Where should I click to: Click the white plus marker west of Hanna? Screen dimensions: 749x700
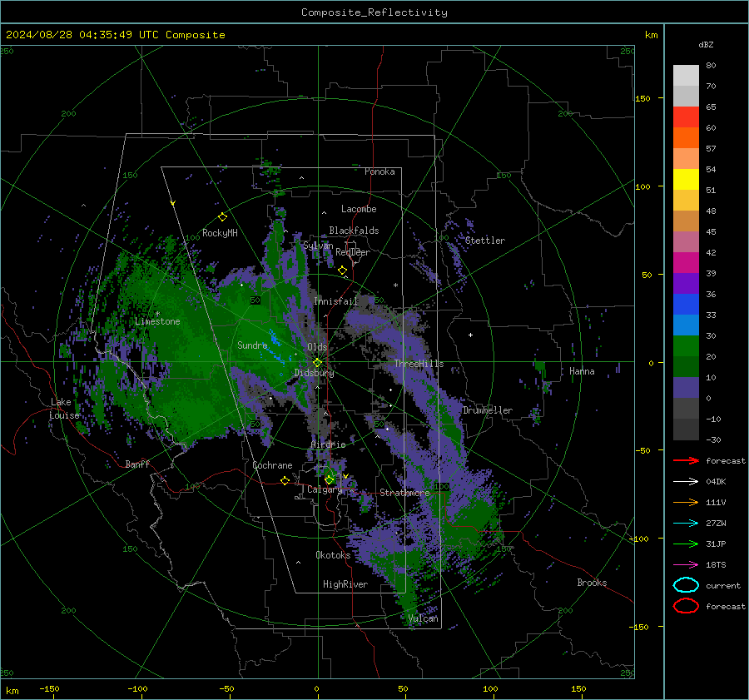point(470,335)
